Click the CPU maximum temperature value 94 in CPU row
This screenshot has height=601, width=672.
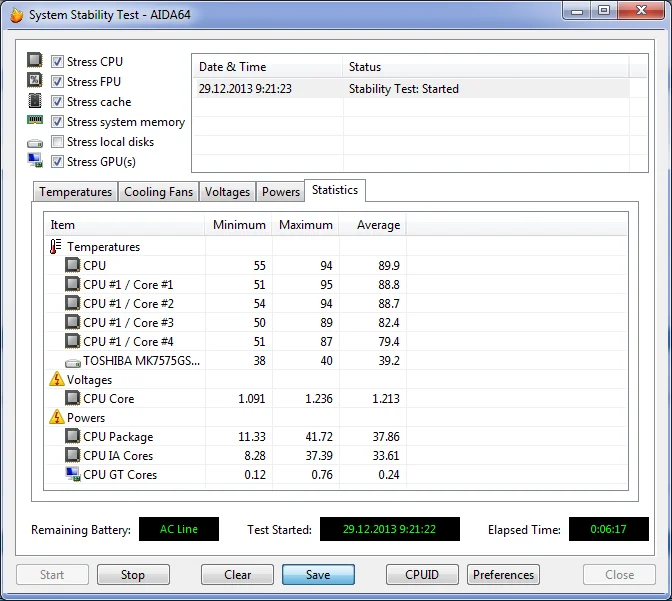[326, 266]
